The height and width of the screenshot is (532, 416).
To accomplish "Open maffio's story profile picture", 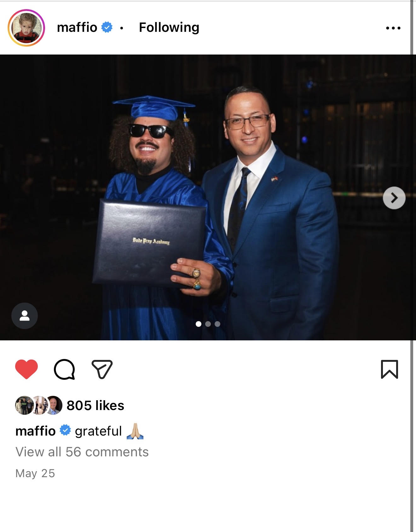I will pyautogui.click(x=26, y=28).
